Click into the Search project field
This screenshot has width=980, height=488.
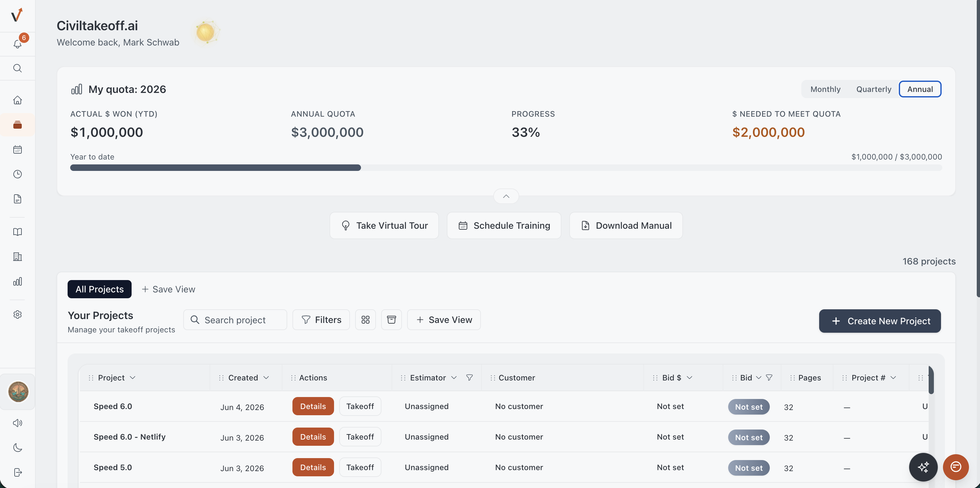coord(235,320)
